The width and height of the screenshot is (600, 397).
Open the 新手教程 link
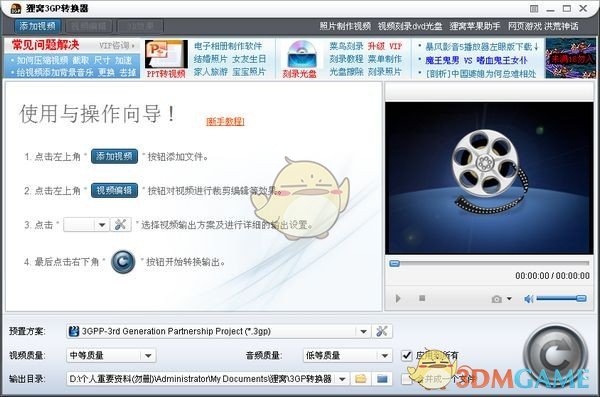pyautogui.click(x=225, y=121)
